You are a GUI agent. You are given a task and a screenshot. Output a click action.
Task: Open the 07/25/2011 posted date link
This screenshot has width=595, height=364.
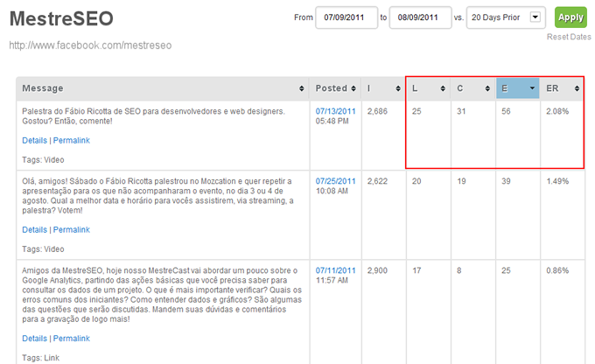click(x=335, y=180)
